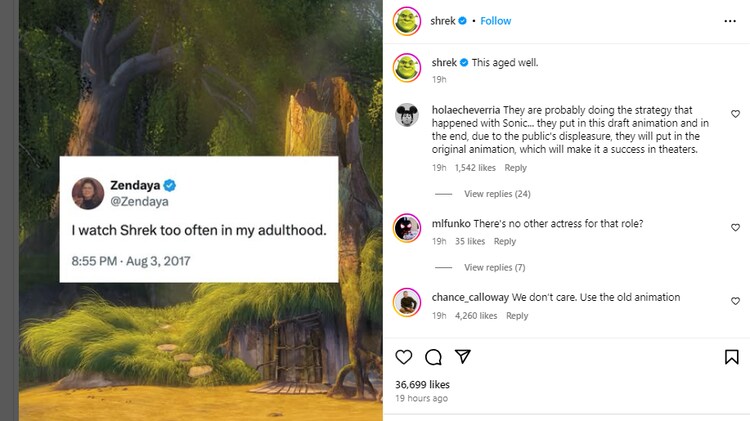Open holaecheverria's profile picture
Image resolution: width=750 pixels, height=421 pixels.
pyautogui.click(x=406, y=114)
